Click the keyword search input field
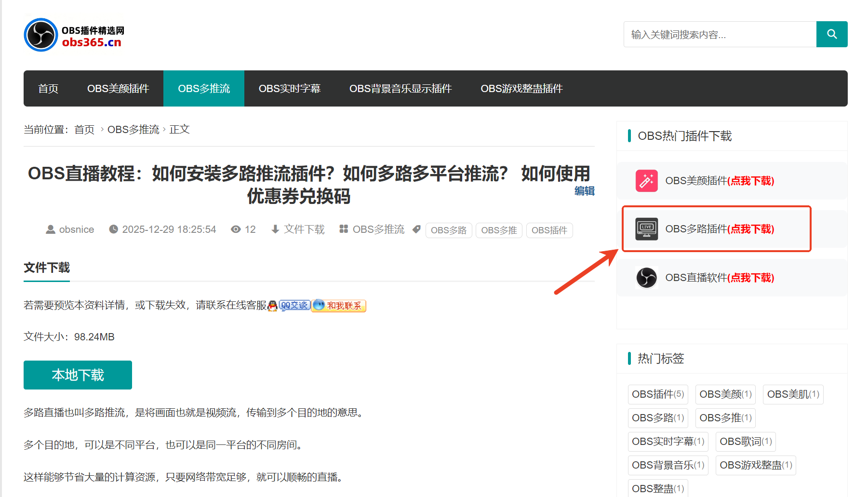The width and height of the screenshot is (868, 497). pyautogui.click(x=718, y=34)
